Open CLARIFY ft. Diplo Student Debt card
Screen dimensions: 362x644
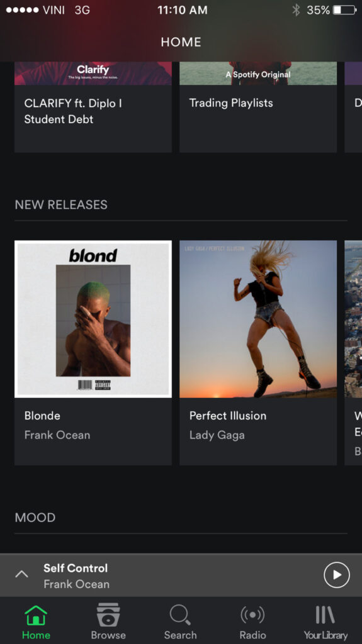(x=93, y=107)
